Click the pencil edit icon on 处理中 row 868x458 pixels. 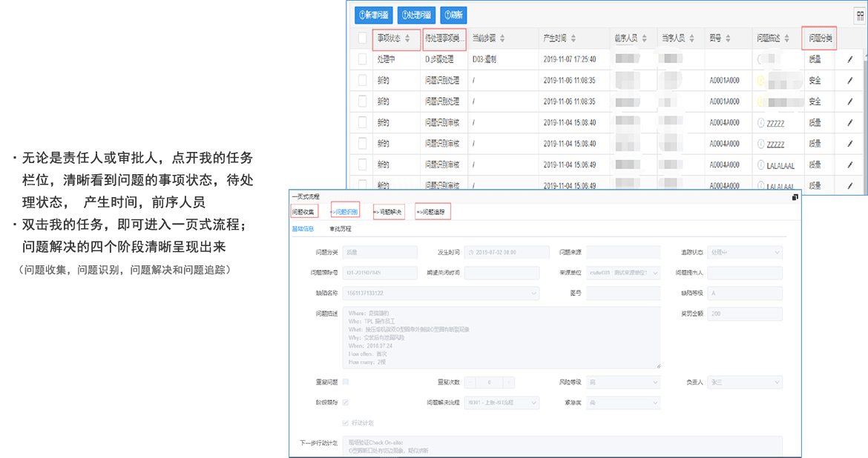point(849,59)
